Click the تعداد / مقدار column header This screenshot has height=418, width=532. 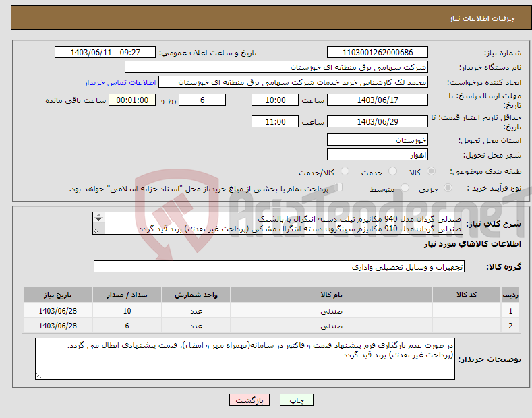point(127,295)
